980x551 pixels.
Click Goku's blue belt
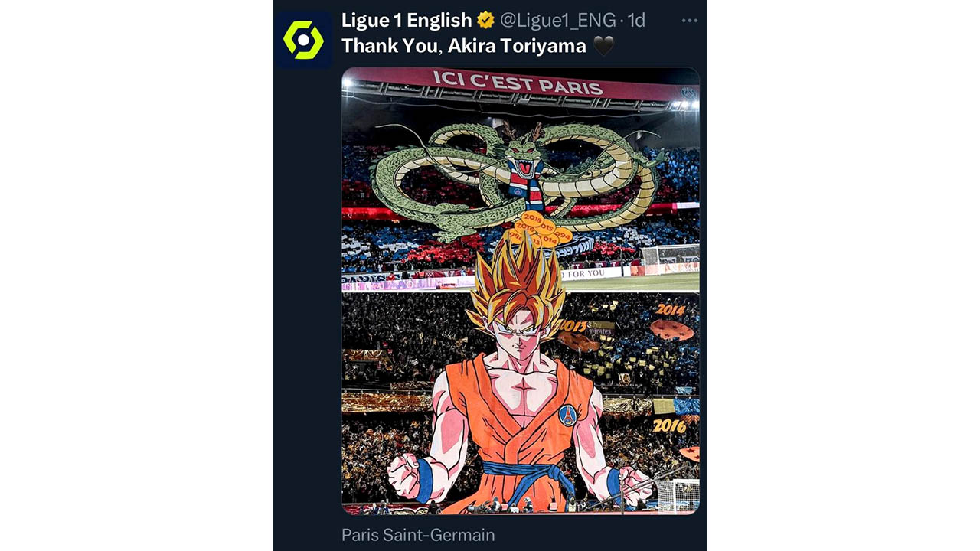(x=528, y=475)
